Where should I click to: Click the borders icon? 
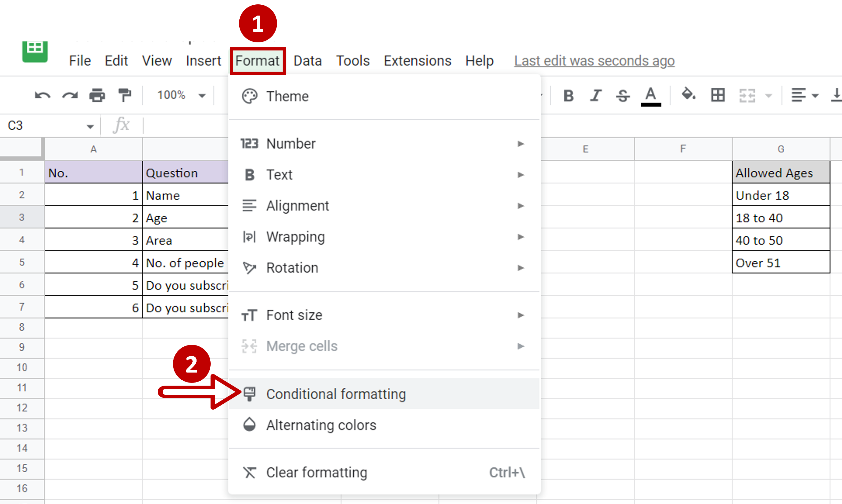point(718,95)
